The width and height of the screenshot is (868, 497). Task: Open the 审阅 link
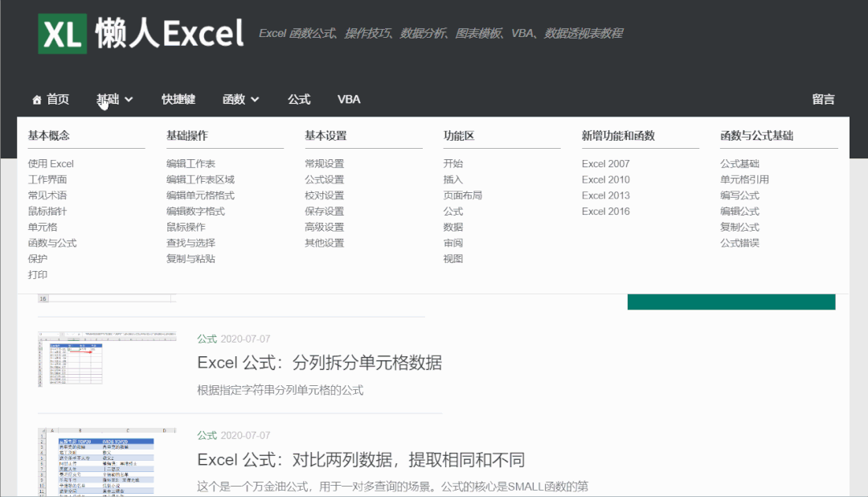click(x=452, y=243)
